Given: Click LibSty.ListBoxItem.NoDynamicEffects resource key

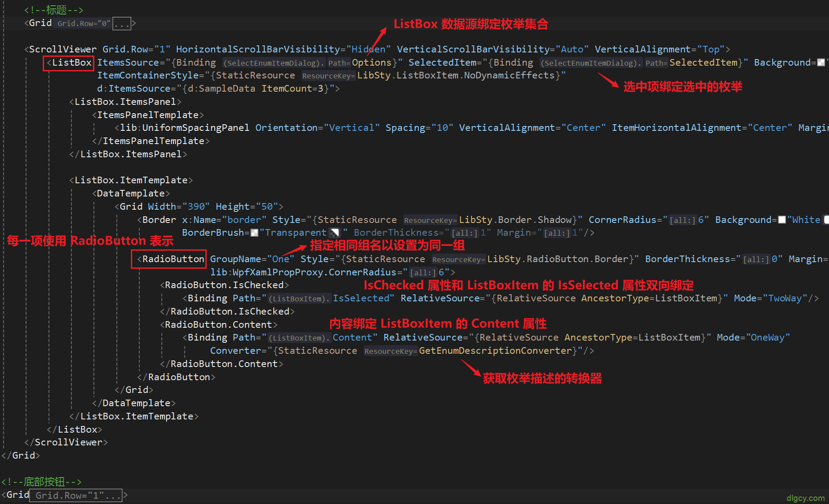Looking at the screenshot, I should [456, 75].
